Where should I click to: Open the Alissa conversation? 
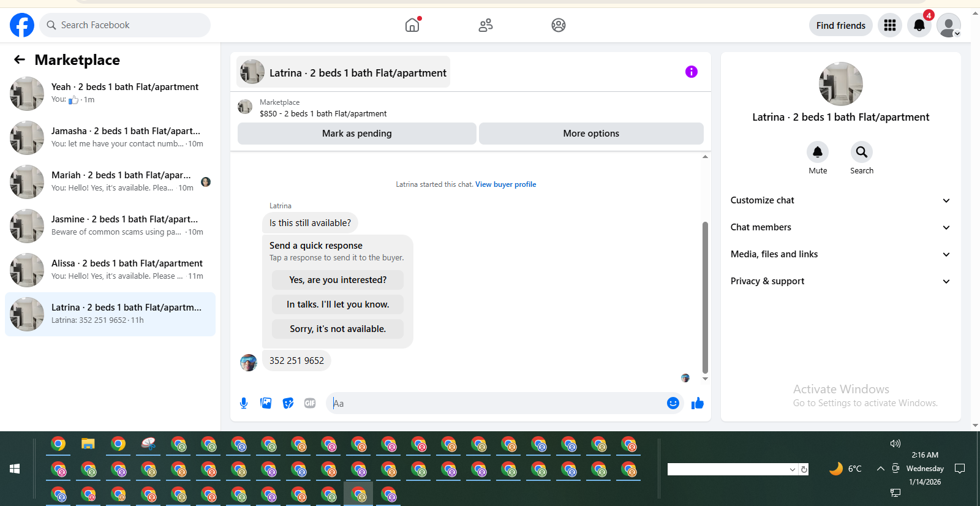pos(110,270)
